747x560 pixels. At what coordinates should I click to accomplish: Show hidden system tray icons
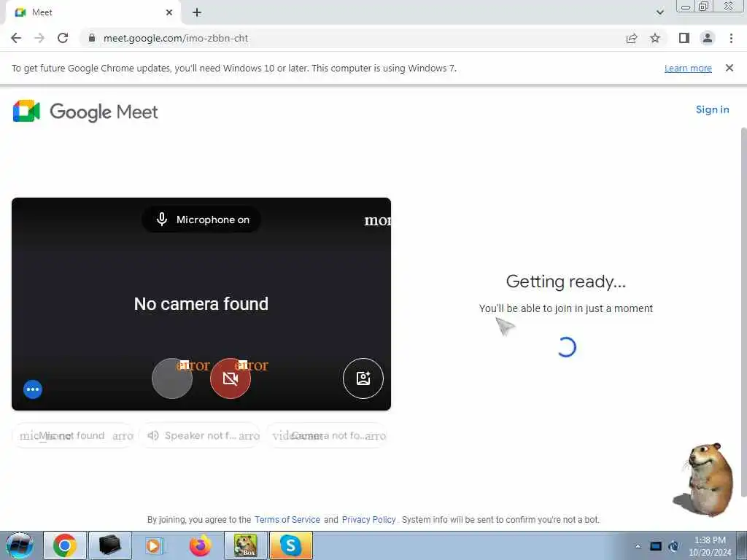click(638, 546)
